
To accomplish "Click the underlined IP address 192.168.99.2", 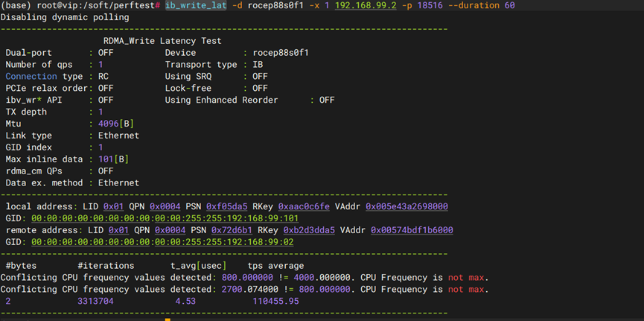I will (x=366, y=5).
